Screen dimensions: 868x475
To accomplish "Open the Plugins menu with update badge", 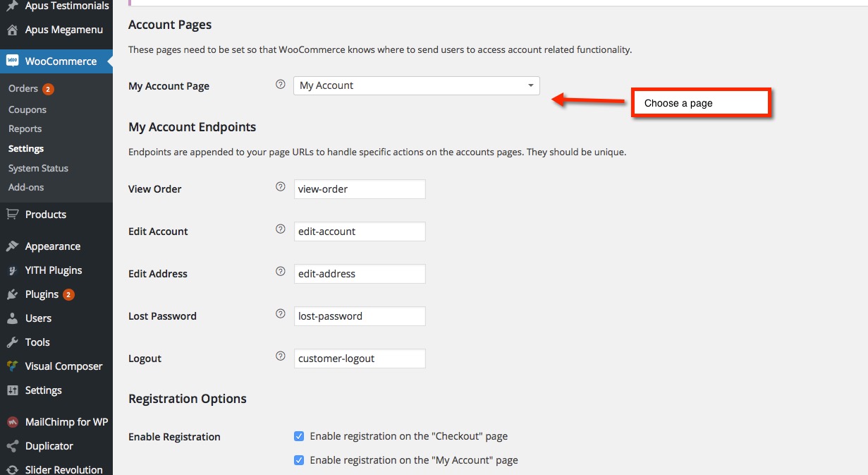I will (x=42, y=294).
